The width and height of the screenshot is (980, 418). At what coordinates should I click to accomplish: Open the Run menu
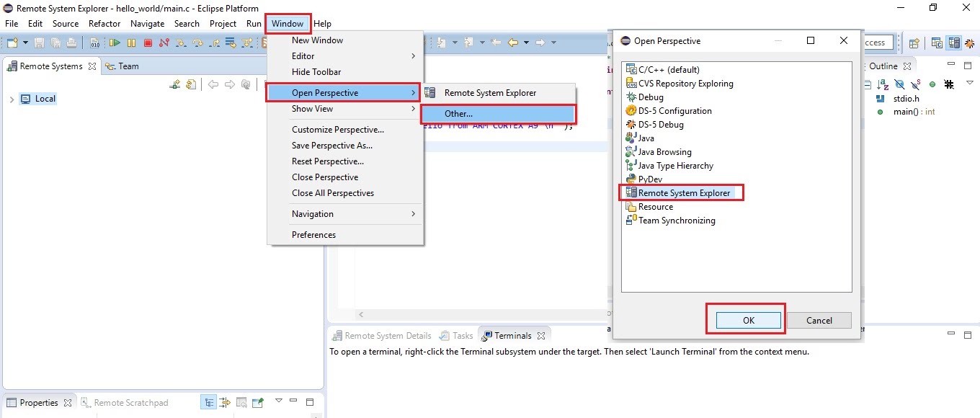[254, 24]
